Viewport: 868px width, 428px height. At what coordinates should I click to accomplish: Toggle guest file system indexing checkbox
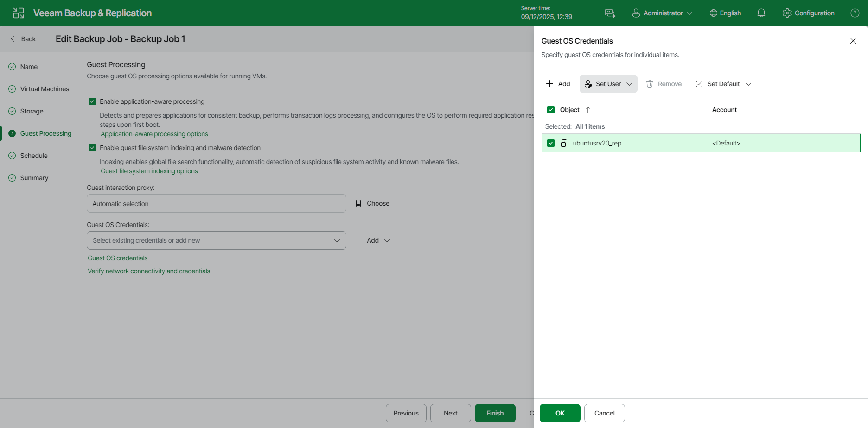92,148
